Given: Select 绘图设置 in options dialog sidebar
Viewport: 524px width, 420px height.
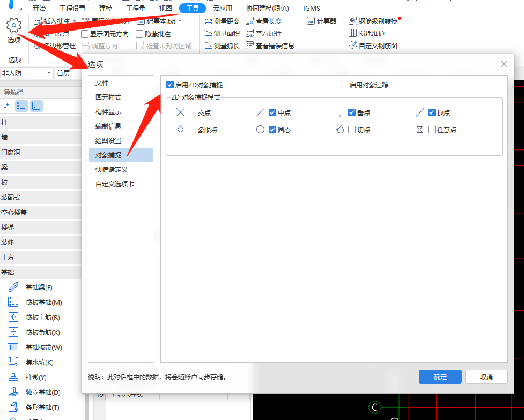Looking at the screenshot, I should click(x=121, y=140).
